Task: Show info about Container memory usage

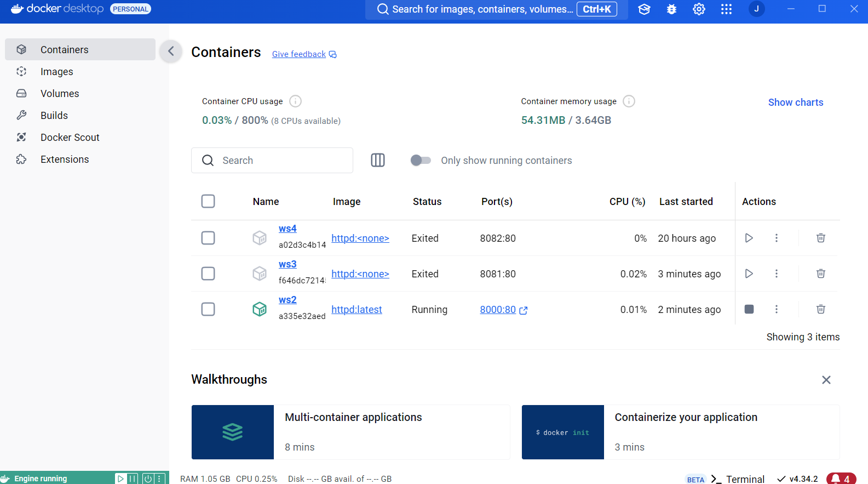Action: coord(629,101)
